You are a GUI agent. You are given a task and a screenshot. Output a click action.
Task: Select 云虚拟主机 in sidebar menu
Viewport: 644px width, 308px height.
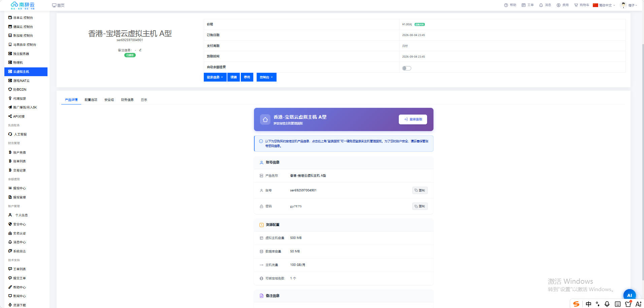click(x=26, y=71)
